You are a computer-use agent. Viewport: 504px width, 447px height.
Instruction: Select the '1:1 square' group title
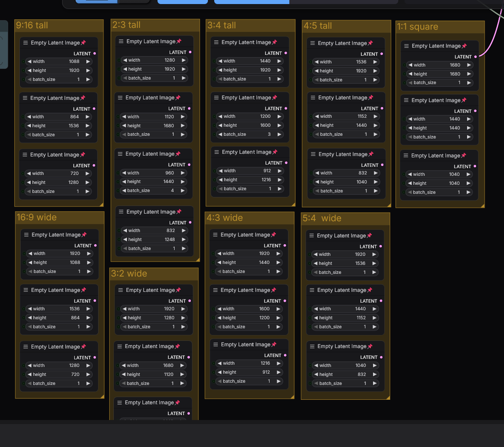click(x=418, y=27)
